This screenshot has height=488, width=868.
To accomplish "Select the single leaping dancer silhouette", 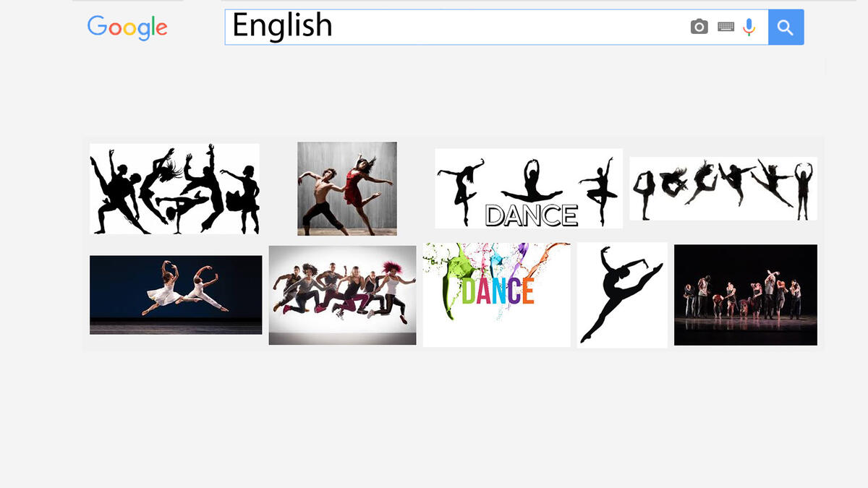I will tap(622, 294).
